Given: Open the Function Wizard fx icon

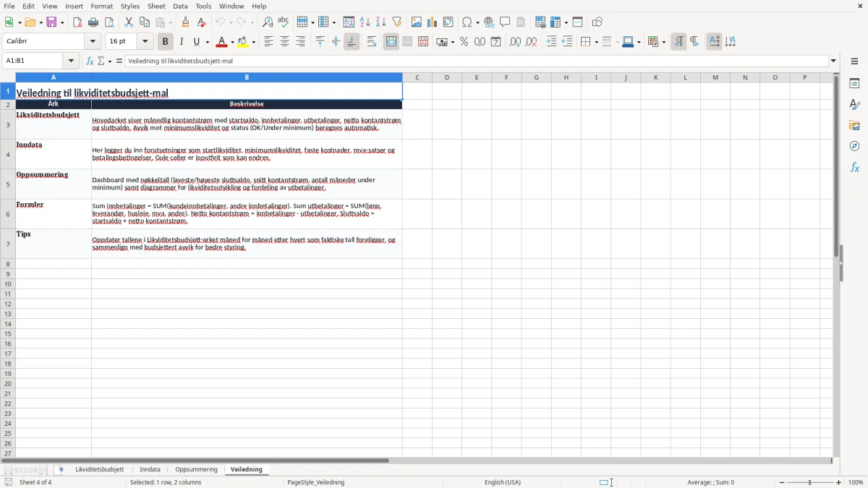Looking at the screenshot, I should (x=90, y=61).
